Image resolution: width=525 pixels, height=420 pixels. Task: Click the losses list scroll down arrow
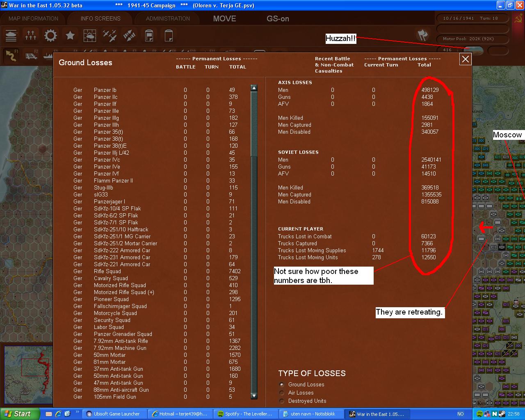254,396
